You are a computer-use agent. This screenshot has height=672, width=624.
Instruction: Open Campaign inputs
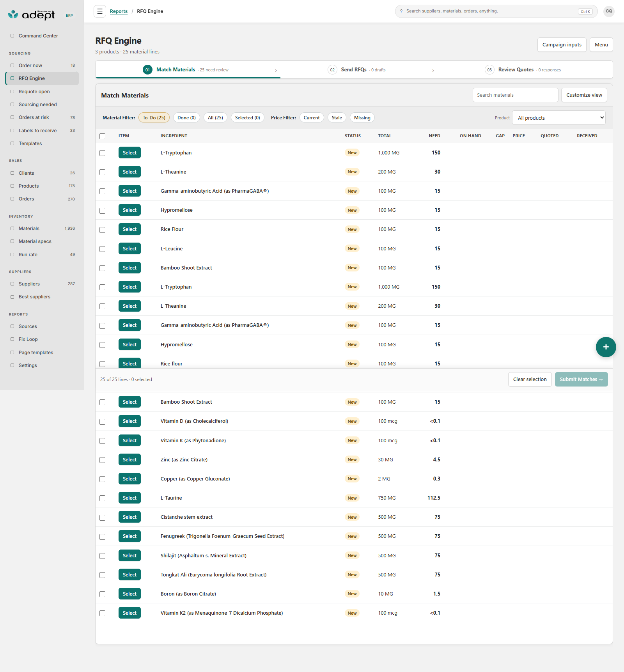pos(562,45)
